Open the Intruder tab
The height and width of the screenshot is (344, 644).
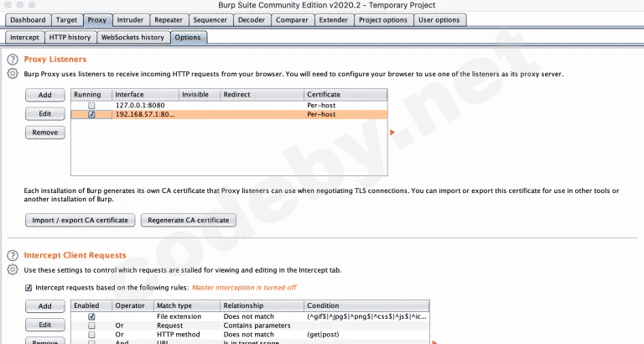click(130, 20)
